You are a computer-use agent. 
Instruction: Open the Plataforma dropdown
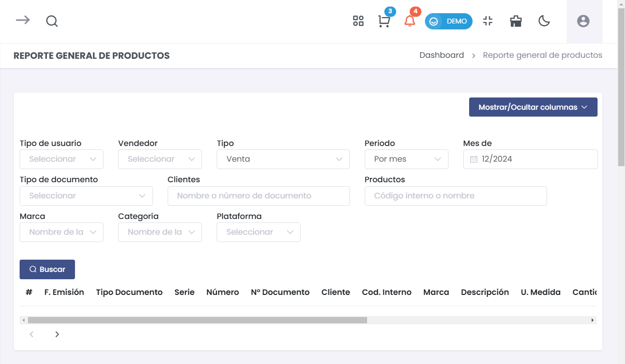click(x=258, y=232)
